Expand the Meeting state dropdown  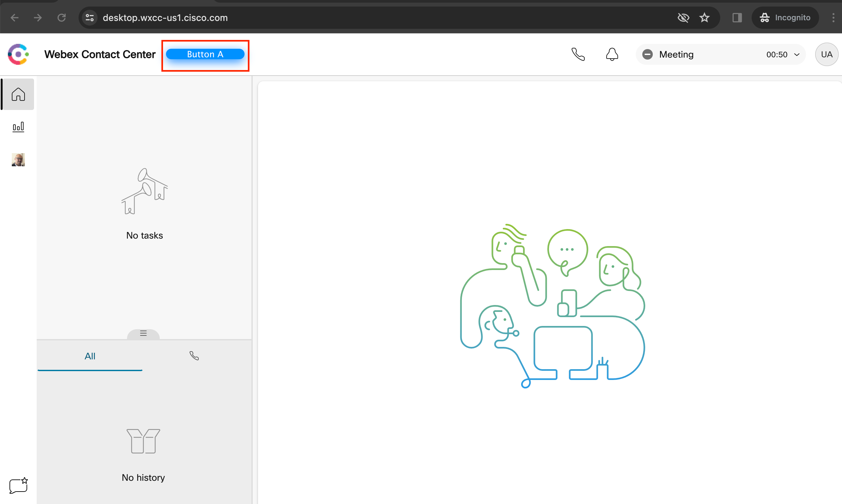click(x=720, y=54)
